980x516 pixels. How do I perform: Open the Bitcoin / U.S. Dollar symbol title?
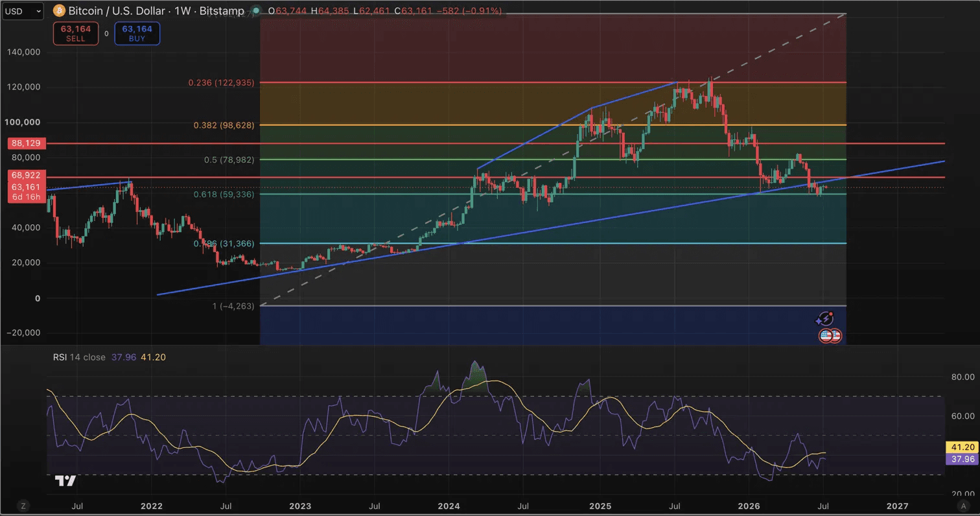click(x=157, y=11)
